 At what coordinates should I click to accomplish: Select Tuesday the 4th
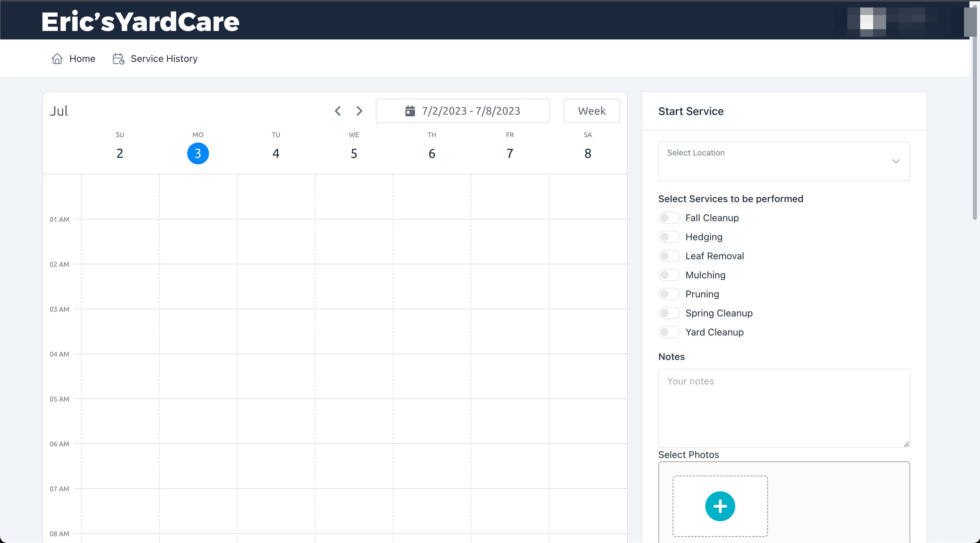coord(276,153)
